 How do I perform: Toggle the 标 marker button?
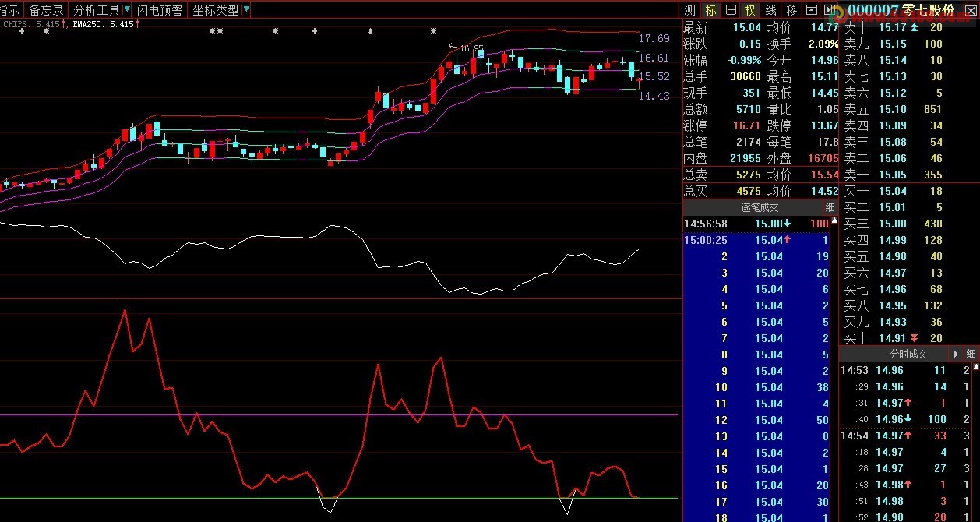710,10
